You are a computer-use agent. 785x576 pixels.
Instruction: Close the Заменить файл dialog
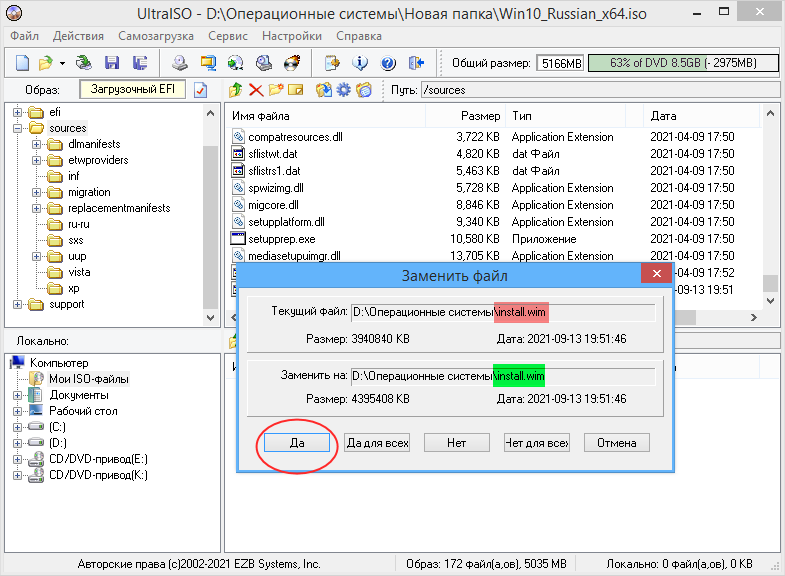pos(657,273)
